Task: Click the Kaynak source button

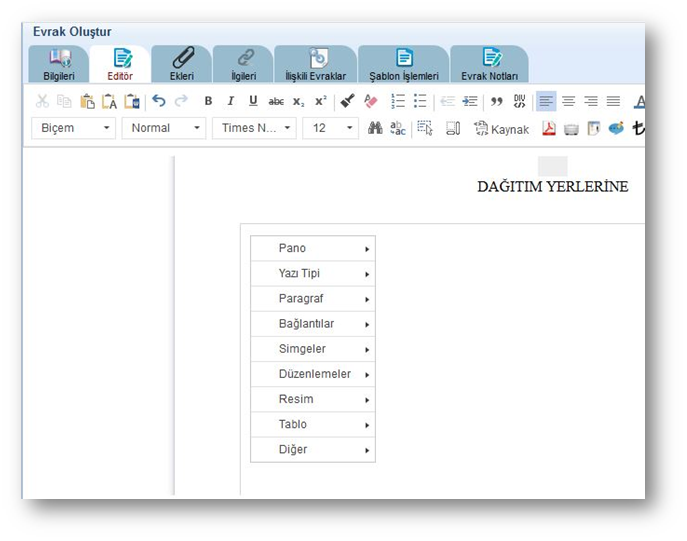Action: pos(501,129)
